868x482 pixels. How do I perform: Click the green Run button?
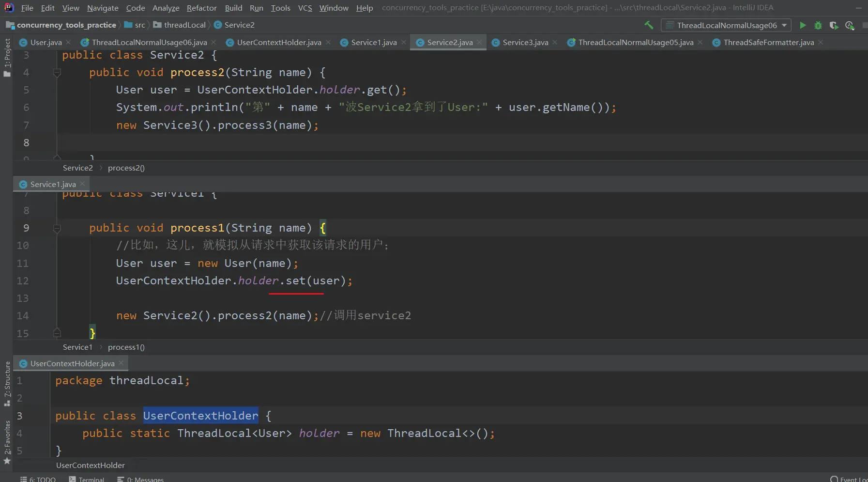(x=803, y=25)
